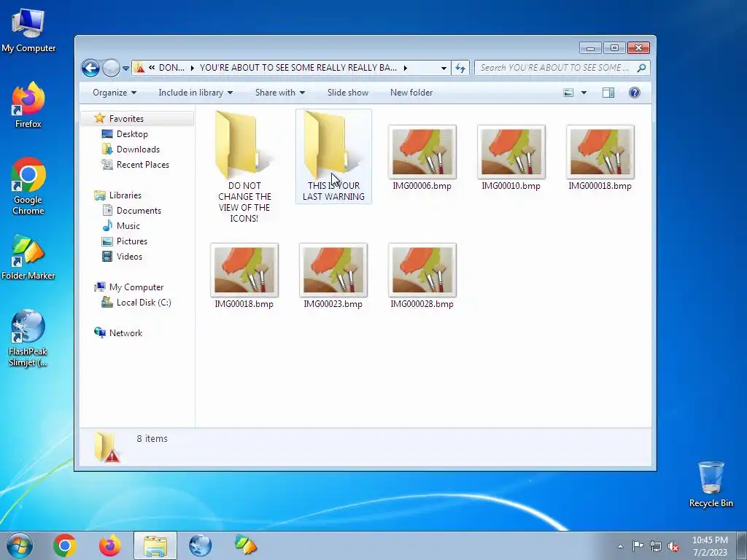This screenshot has height=560, width=747.
Task: Click the Action Center flag icon
Action: pos(638,546)
